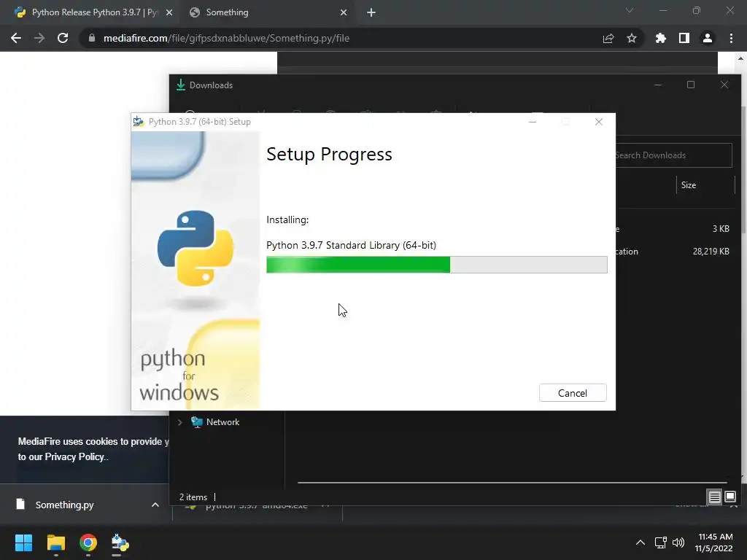The height and width of the screenshot is (560, 747).
Task: Minimize the Python Setup window
Action: (533, 122)
